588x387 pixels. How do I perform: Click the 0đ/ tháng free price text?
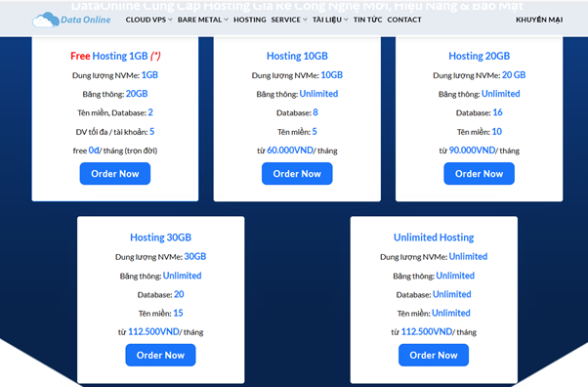(x=115, y=150)
